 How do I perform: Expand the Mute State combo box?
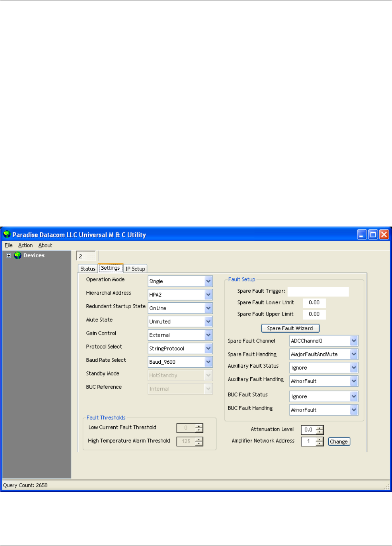(x=208, y=322)
